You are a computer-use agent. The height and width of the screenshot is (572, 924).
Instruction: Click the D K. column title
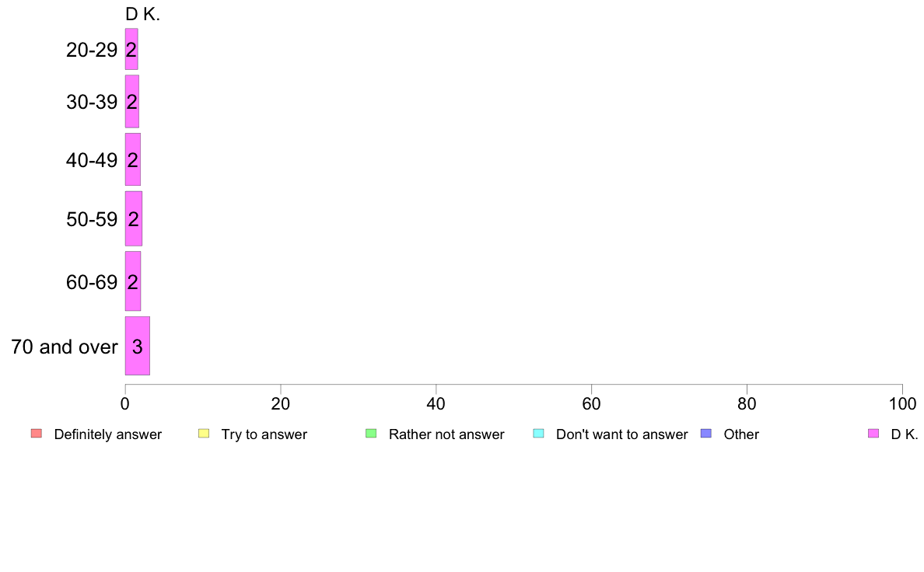point(142,15)
